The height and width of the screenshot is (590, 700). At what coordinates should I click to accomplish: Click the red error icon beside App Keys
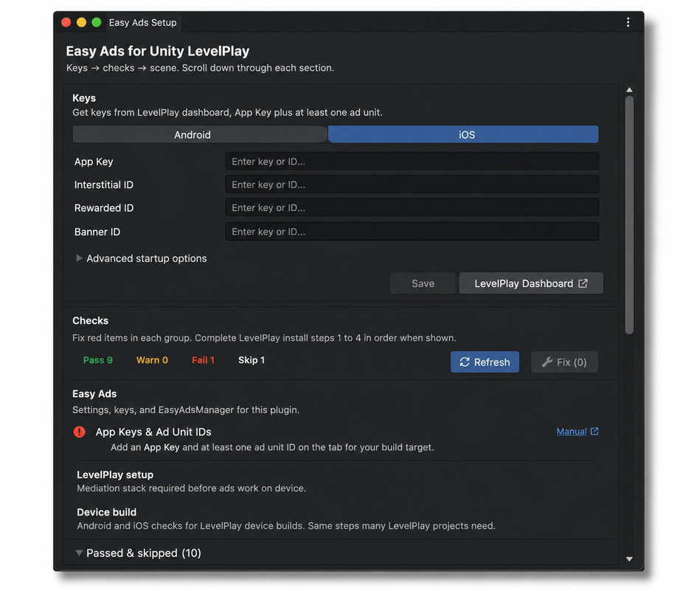tap(80, 431)
